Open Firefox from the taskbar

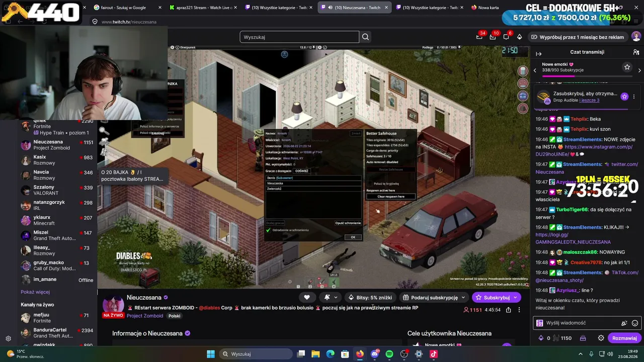coord(360,354)
